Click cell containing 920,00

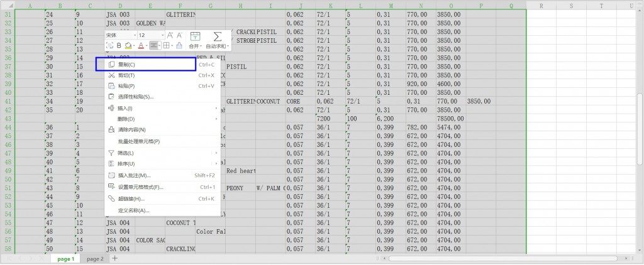421,84
